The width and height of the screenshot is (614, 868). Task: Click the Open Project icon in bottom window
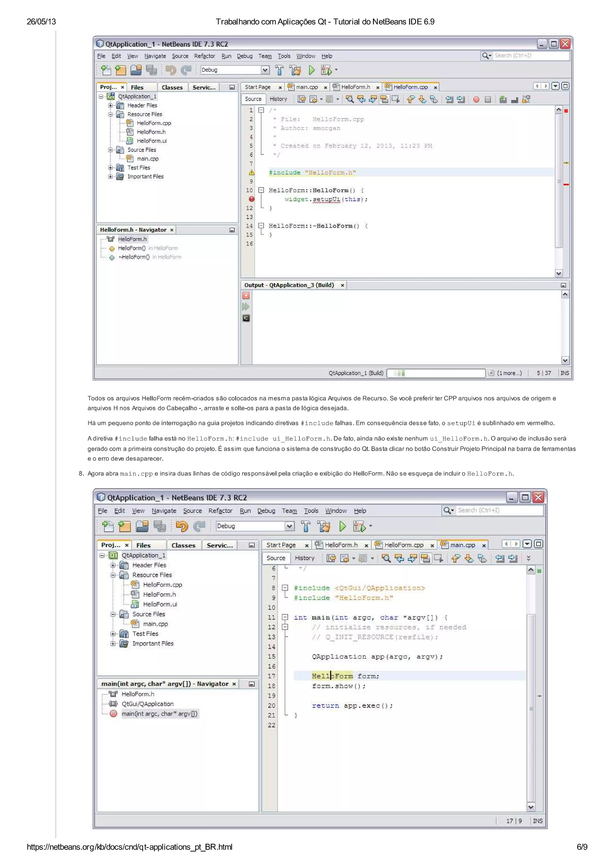142,526
